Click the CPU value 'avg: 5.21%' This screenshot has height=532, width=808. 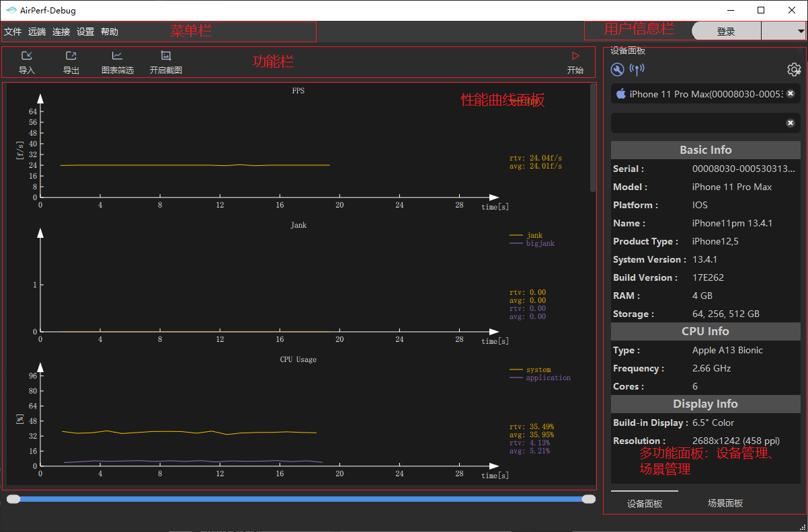coord(530,451)
